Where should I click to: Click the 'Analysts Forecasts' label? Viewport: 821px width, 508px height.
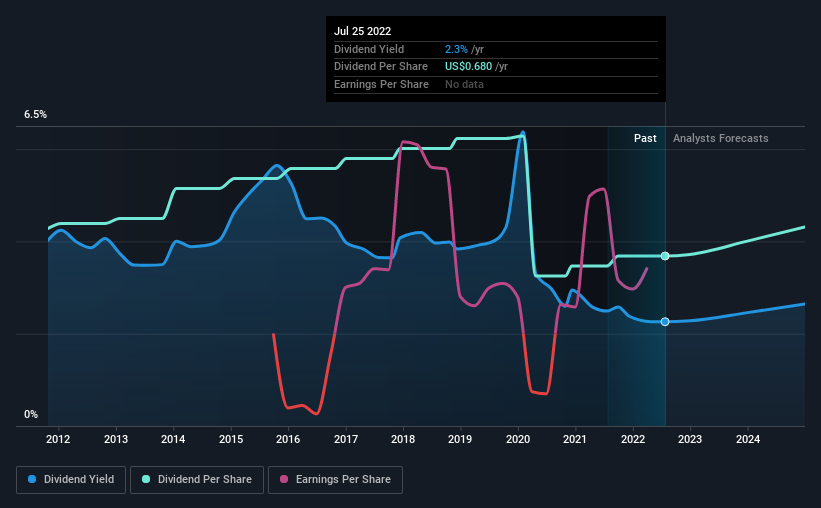click(x=720, y=138)
